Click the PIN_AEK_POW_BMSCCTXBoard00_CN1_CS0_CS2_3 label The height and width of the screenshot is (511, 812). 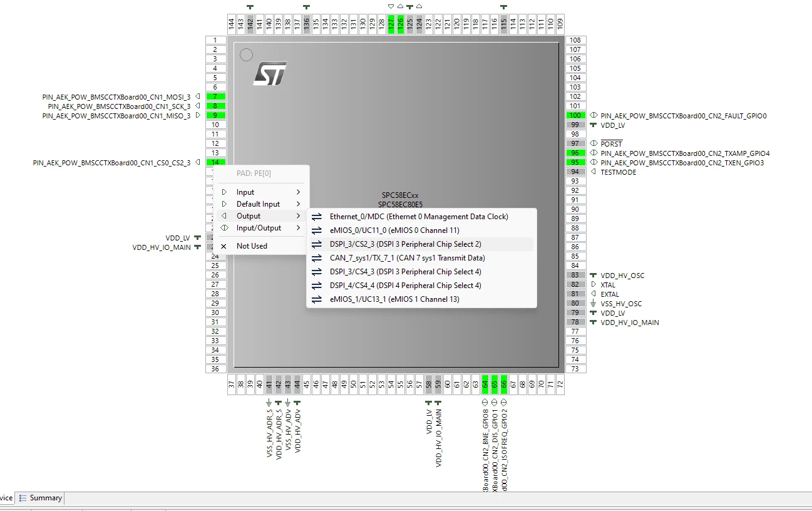click(x=112, y=163)
